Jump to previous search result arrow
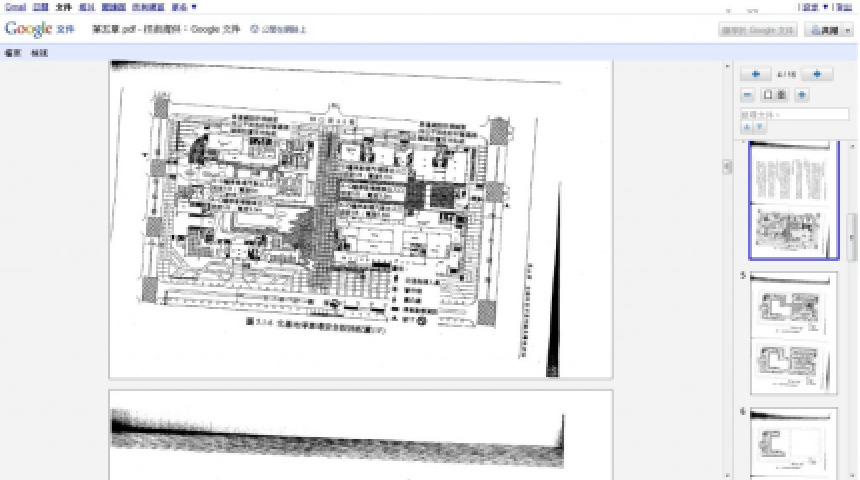The image size is (860, 480). point(745,127)
